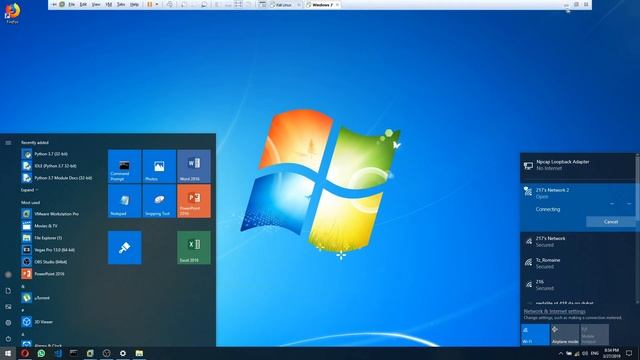The height and width of the screenshot is (360, 640).
Task: Open Documents from the Start sidebar
Action: click(8, 291)
